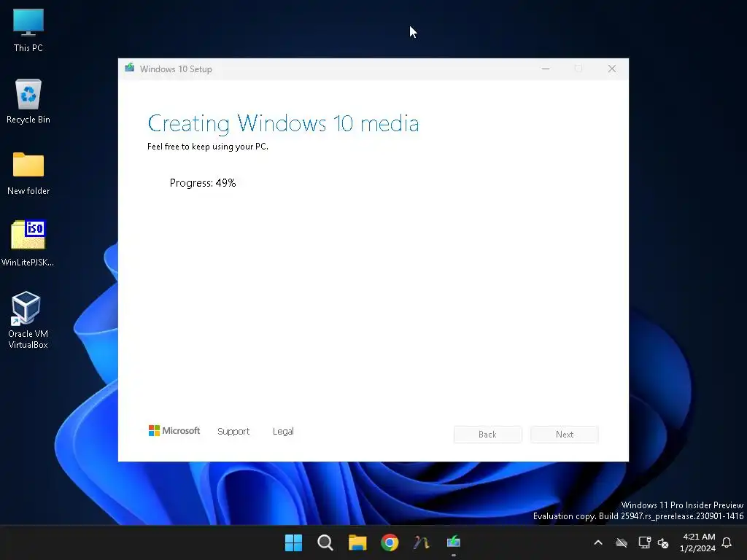This screenshot has width=747, height=560.
Task: Minimize the Windows 10 Setup window
Action: pyautogui.click(x=546, y=69)
